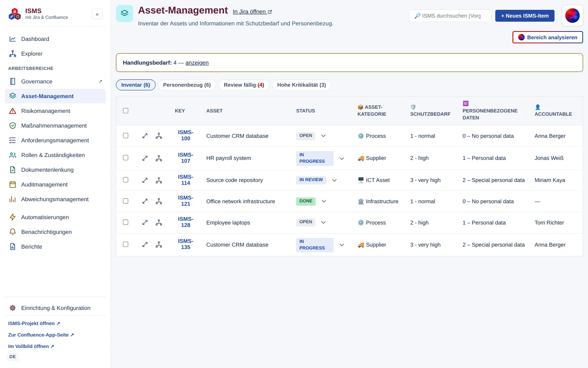This screenshot has height=368, width=588.
Task: Click the Accountable column header
Action: click(553, 111)
